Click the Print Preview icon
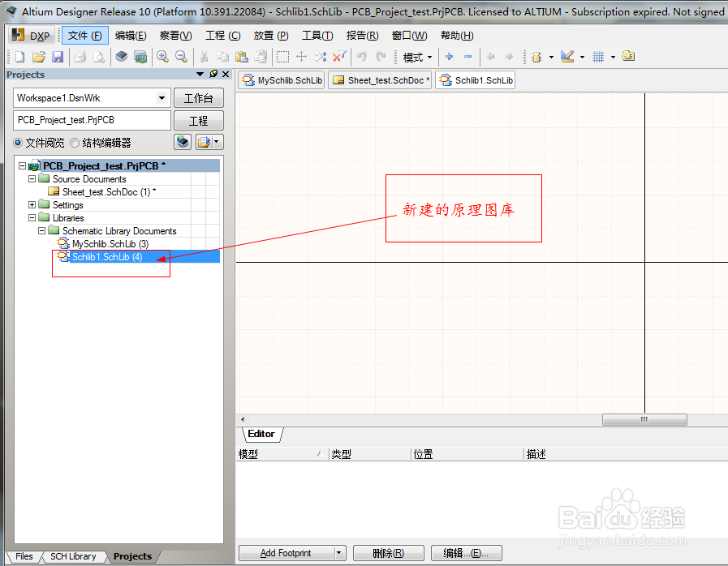This screenshot has height=566, width=728. point(99,57)
